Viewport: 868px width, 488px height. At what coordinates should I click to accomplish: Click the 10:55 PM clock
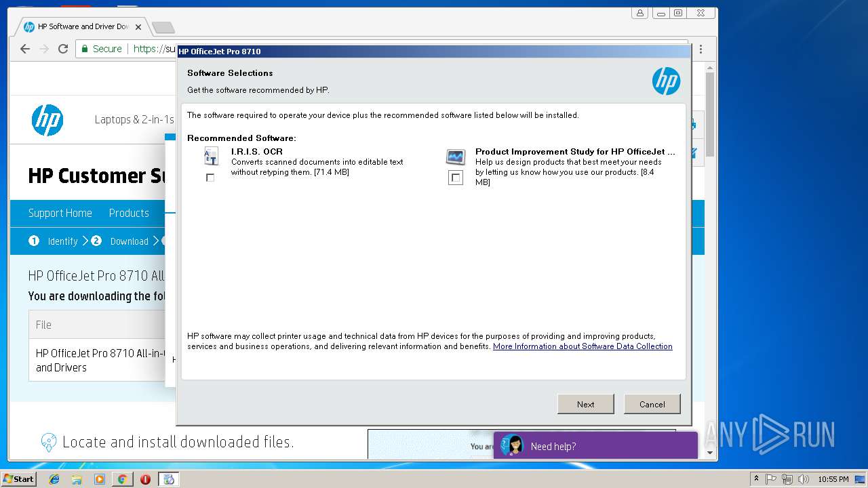pos(833,479)
